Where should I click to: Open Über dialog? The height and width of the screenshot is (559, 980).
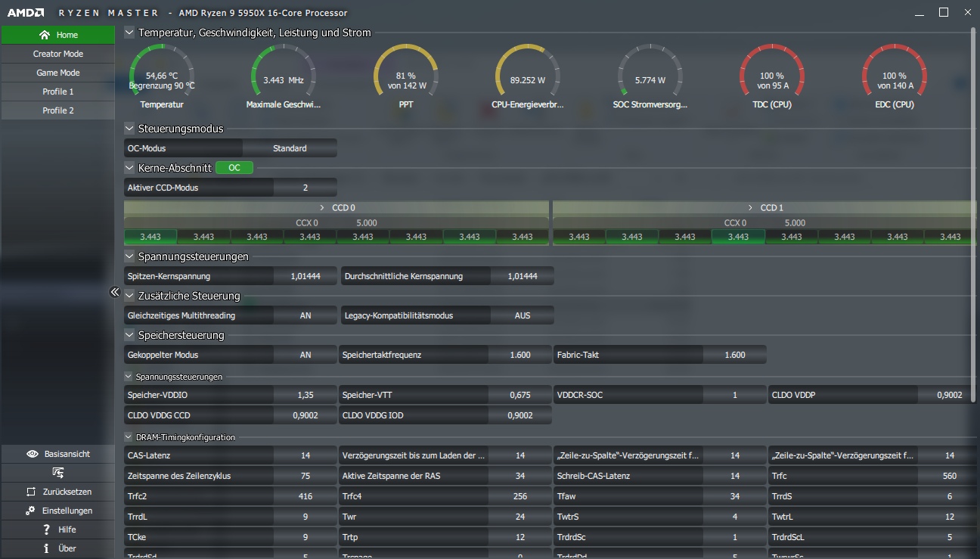(57, 548)
